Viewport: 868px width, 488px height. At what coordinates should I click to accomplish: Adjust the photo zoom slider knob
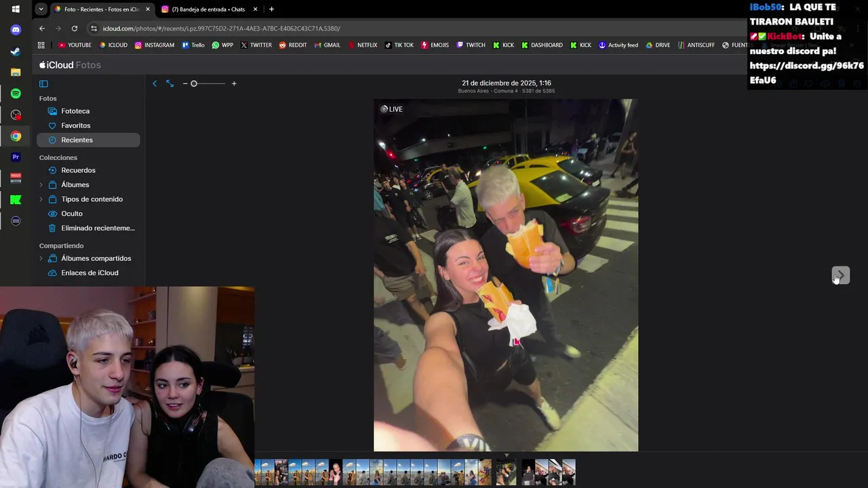coord(194,83)
